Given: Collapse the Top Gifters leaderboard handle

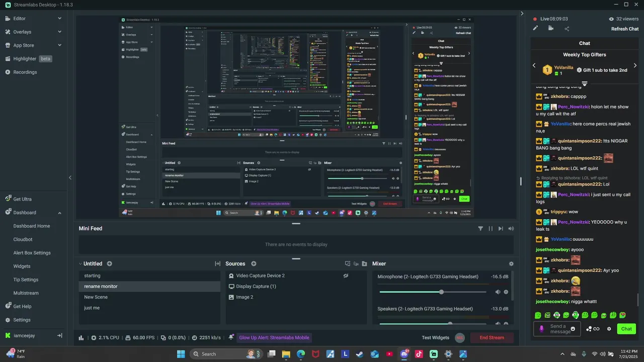Looking at the screenshot, I should click(585, 83).
